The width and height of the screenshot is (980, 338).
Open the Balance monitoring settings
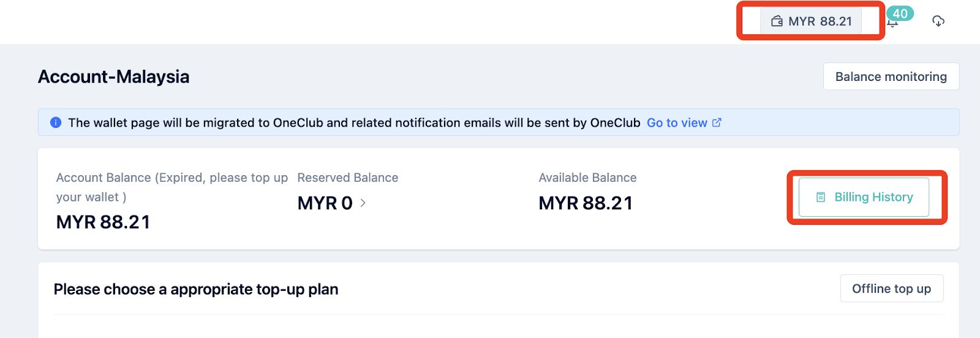coord(891,77)
